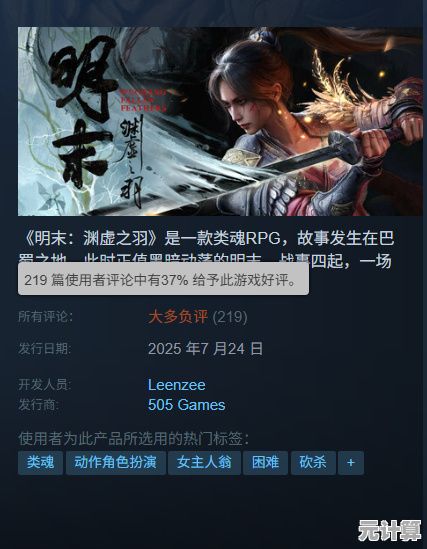Expand more tags with plus button
Screen dimensions: 427x549
tap(351, 463)
